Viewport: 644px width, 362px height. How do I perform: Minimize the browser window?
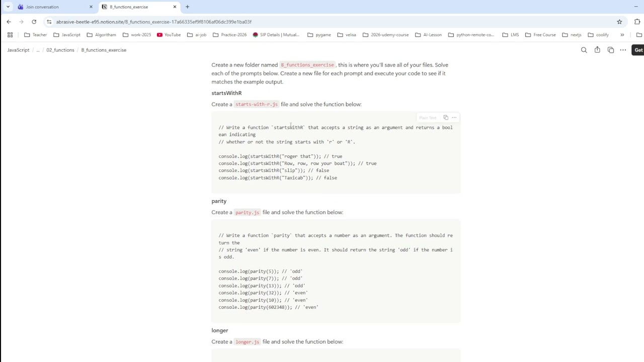pos(636,7)
